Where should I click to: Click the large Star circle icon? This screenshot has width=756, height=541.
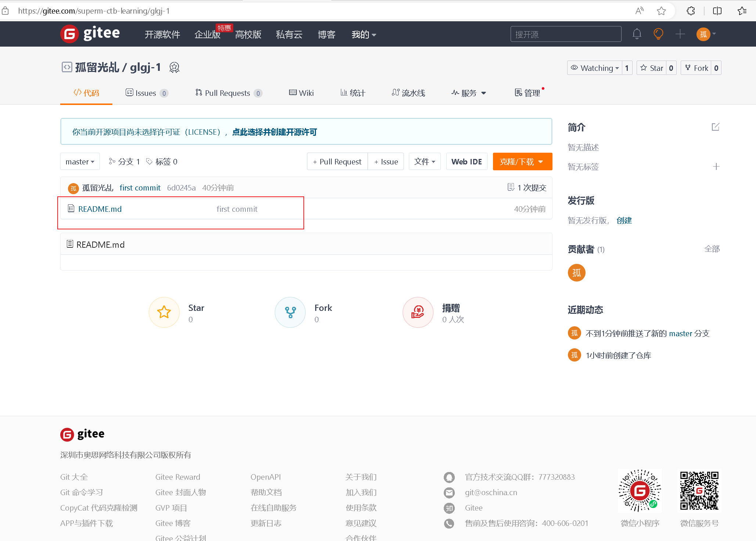click(x=164, y=312)
